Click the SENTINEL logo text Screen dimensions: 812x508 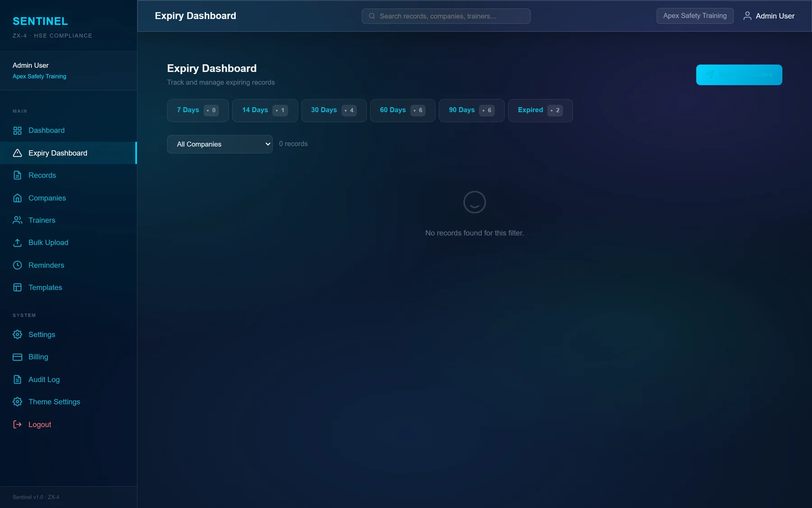[x=40, y=21]
